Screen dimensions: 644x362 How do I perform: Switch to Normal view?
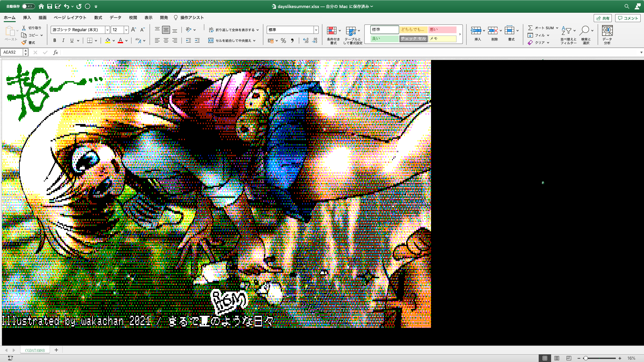click(545, 358)
